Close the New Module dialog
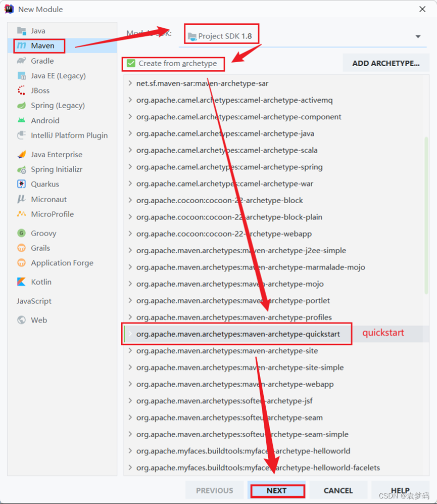 (x=422, y=9)
